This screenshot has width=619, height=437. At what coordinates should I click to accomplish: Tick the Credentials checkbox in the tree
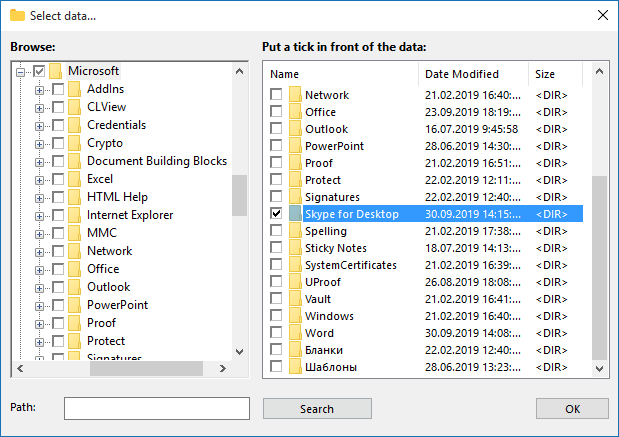[x=58, y=125]
